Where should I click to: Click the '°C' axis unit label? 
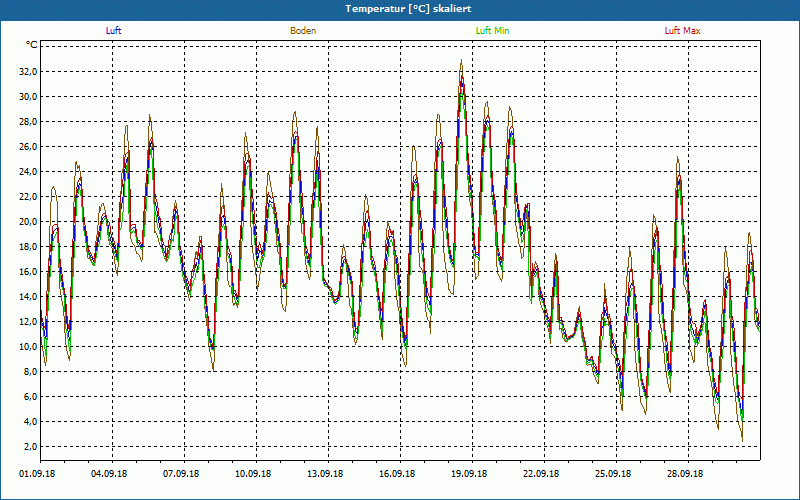[x=32, y=45]
